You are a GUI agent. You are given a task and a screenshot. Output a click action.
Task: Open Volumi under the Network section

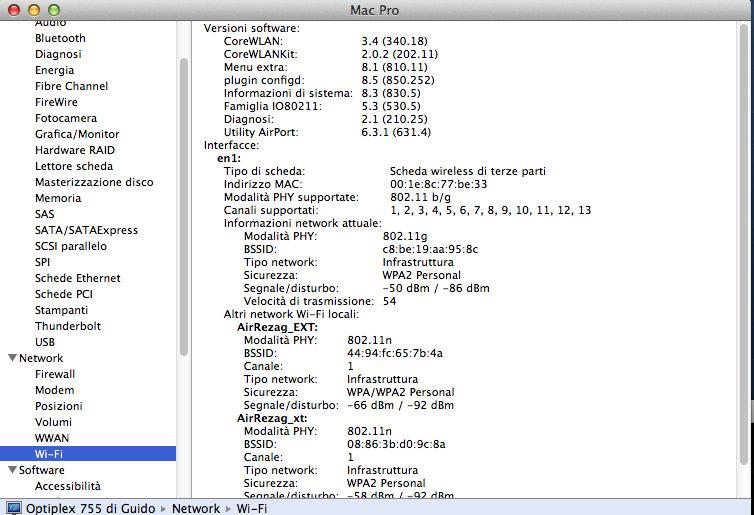pyautogui.click(x=53, y=422)
